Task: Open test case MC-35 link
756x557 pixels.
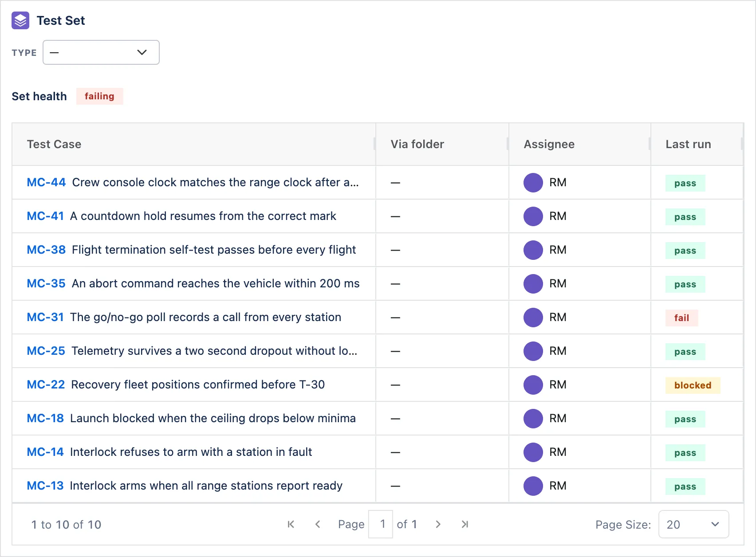Action: pos(46,283)
